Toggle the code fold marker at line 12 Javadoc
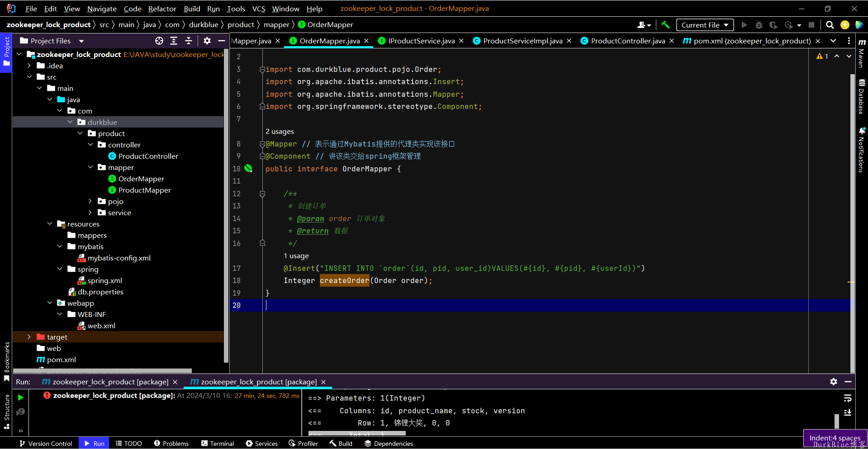Image resolution: width=868 pixels, height=449 pixels. (x=262, y=194)
